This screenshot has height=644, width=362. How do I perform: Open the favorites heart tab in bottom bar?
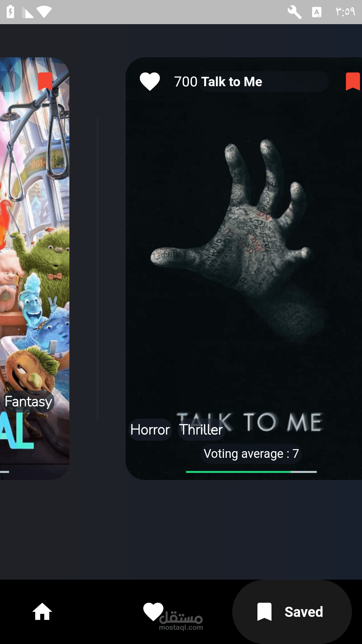[x=153, y=611]
